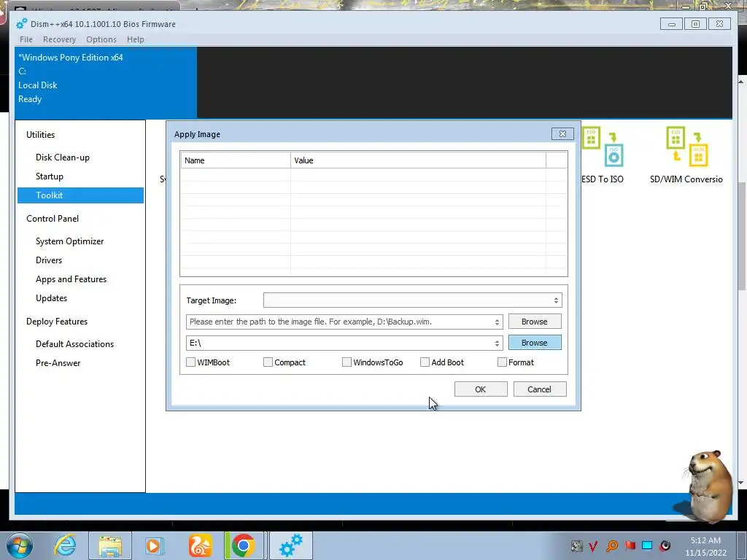Viewport: 747px width, 560px height.
Task: Select Toolkit in sidebar
Action: pos(80,195)
